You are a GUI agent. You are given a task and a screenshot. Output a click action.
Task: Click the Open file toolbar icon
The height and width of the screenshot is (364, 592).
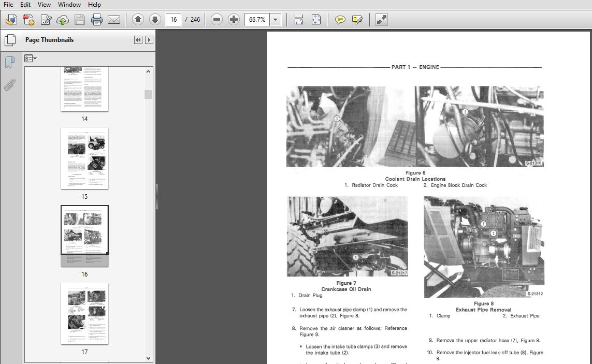click(x=11, y=20)
